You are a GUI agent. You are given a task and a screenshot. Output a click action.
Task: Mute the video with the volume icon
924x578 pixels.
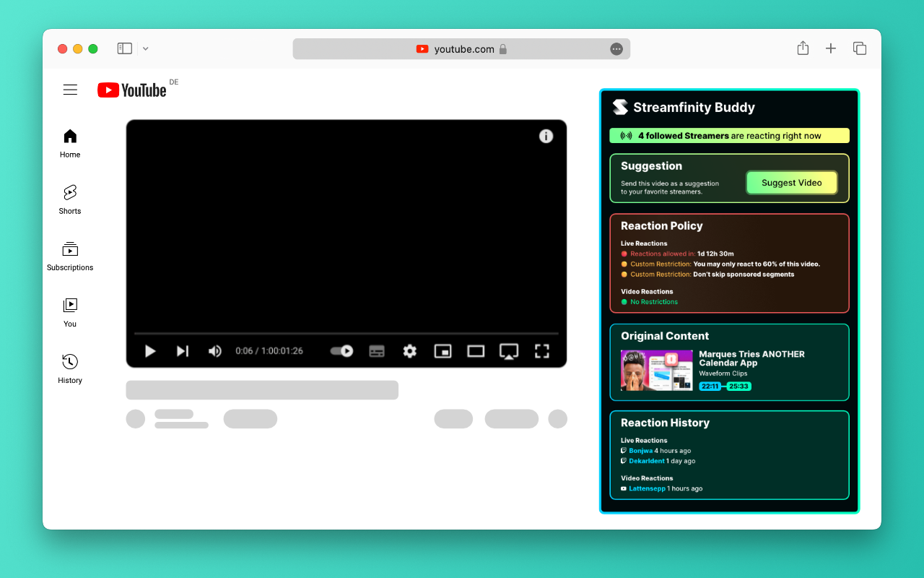tap(214, 351)
